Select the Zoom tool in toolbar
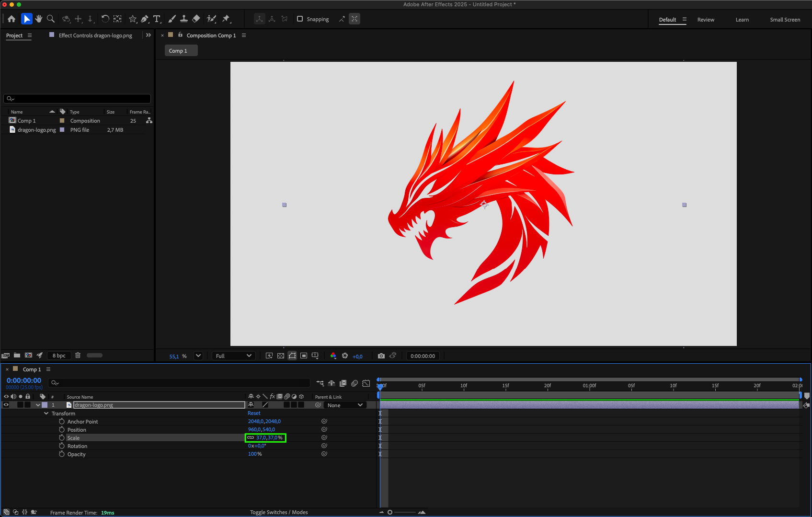Image resolution: width=812 pixels, height=517 pixels. click(51, 19)
